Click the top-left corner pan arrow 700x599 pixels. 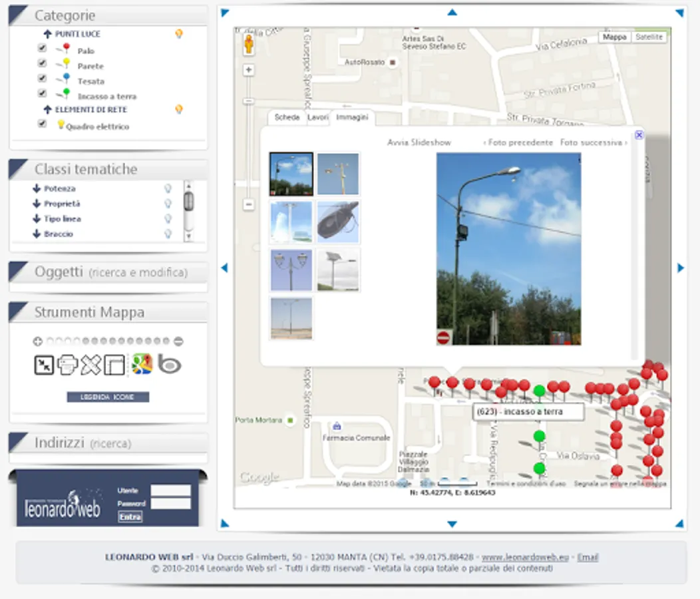(x=224, y=13)
